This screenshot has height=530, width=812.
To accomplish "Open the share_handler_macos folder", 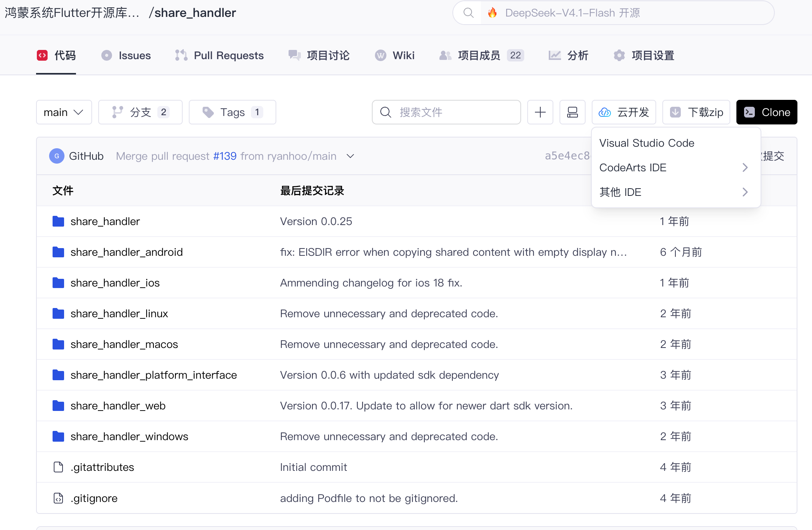I will [x=124, y=344].
